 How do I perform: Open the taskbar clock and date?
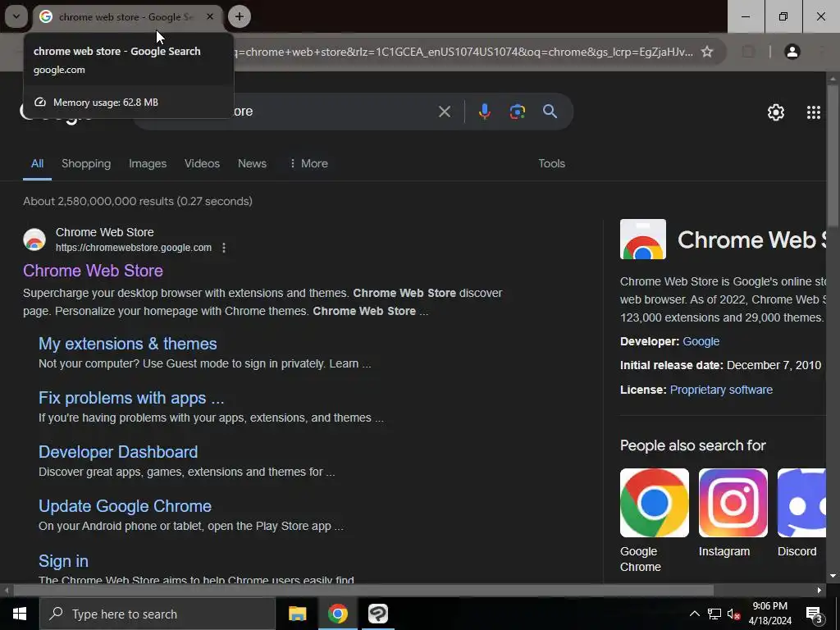(769, 614)
